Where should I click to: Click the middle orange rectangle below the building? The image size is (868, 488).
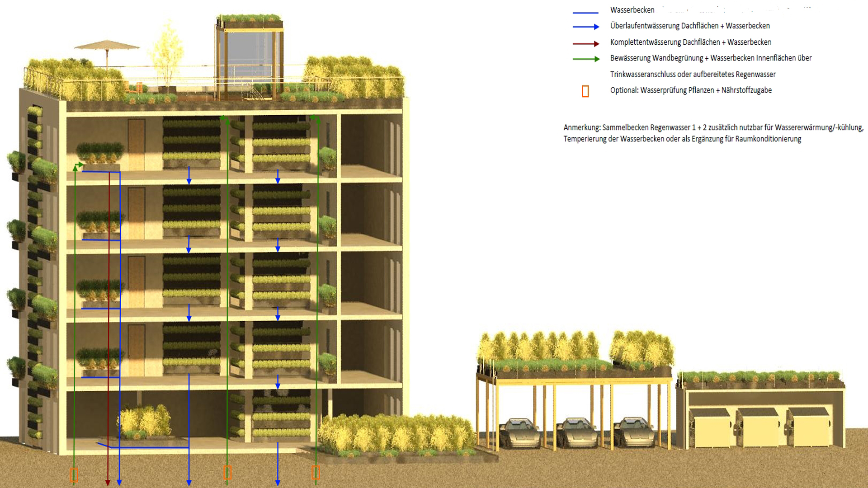pyautogui.click(x=227, y=473)
